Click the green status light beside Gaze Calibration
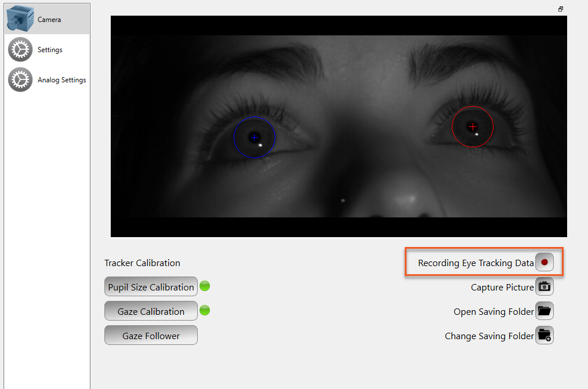The height and width of the screenshot is (389, 588). [x=205, y=310]
